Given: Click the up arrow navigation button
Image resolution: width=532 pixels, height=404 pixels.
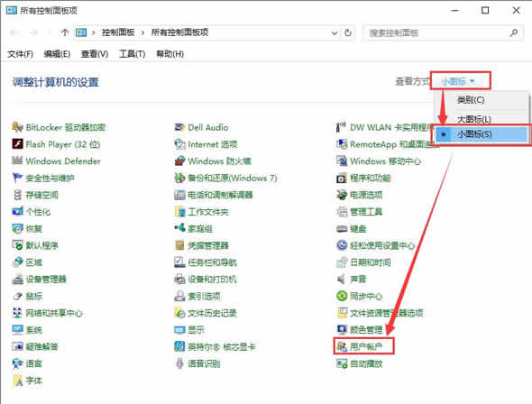Looking at the screenshot, I should [65, 32].
